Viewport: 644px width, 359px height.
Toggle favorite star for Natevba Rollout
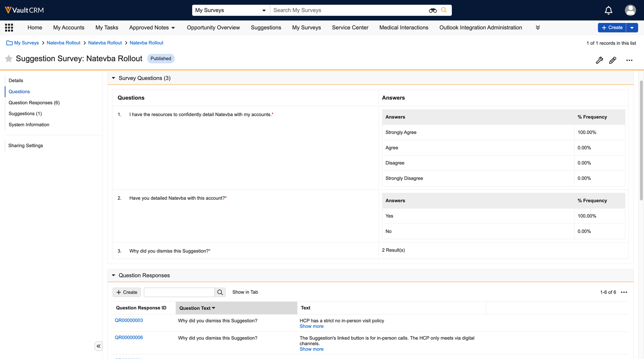pyautogui.click(x=9, y=59)
